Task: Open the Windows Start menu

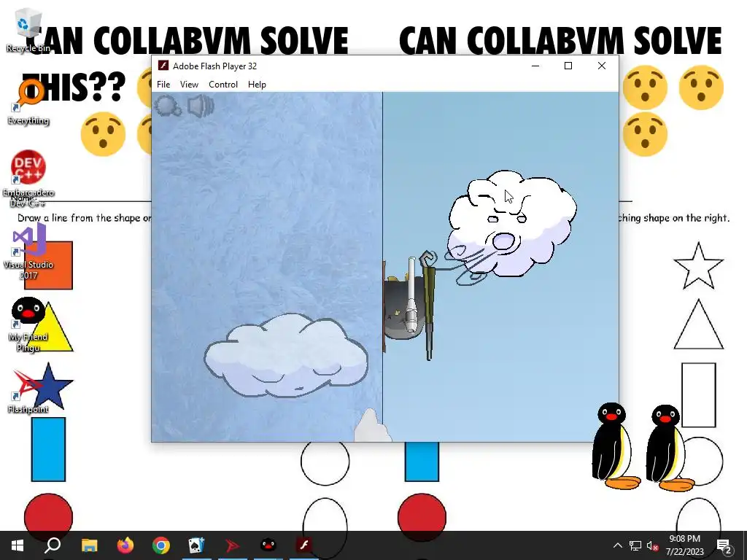Action: tap(18, 545)
